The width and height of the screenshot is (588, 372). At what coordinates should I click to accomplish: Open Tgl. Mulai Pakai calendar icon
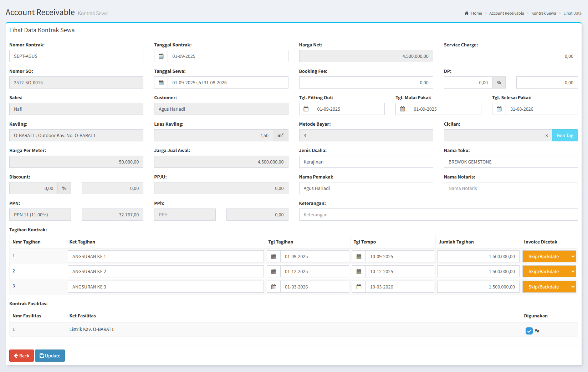403,109
